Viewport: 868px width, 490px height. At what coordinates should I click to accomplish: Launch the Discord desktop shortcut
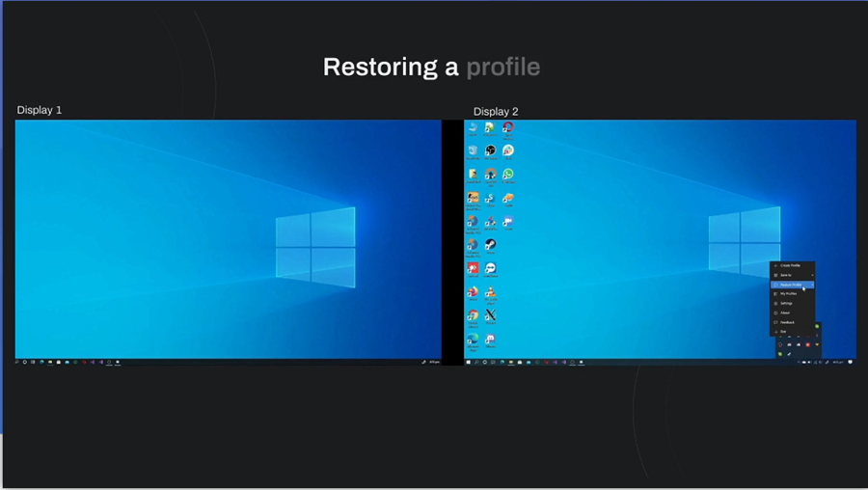[x=491, y=340]
